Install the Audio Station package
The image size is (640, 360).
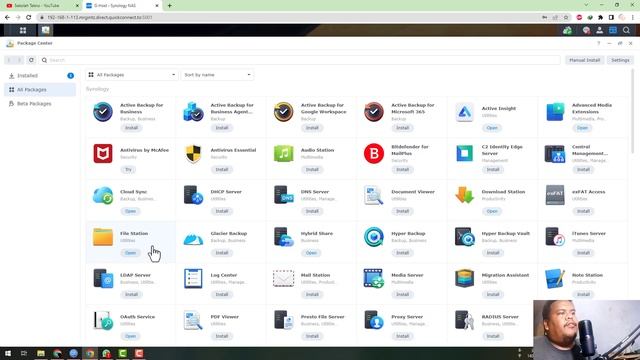[x=312, y=169]
